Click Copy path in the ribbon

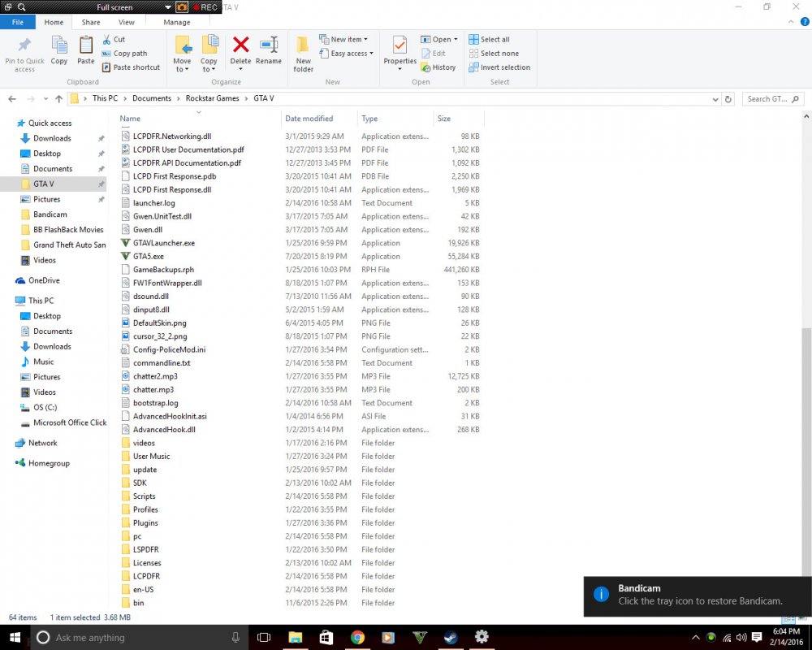125,54
